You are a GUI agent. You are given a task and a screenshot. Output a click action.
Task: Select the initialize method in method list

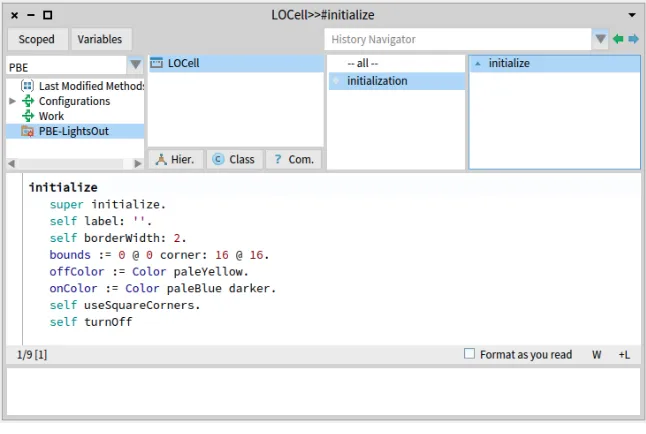tap(555, 63)
